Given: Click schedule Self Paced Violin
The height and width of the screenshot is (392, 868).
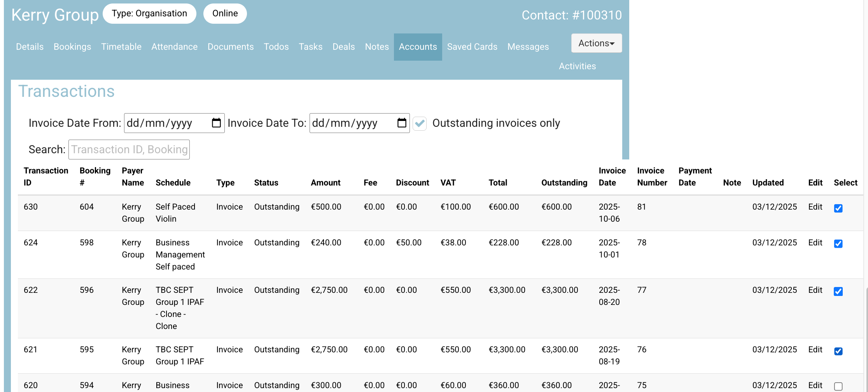Looking at the screenshot, I should tap(175, 213).
